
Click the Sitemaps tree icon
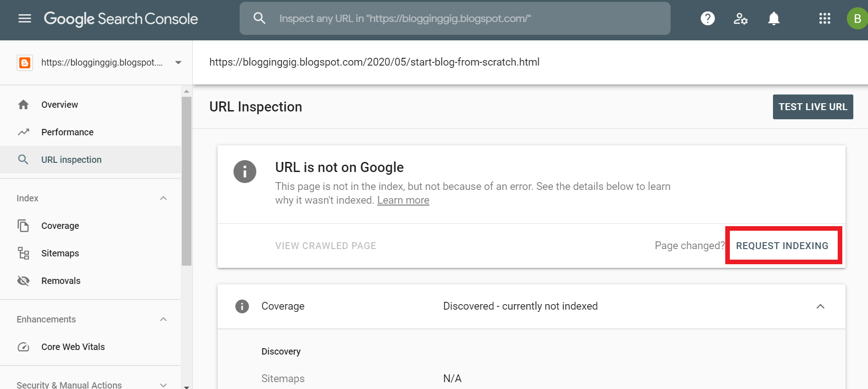click(x=23, y=253)
